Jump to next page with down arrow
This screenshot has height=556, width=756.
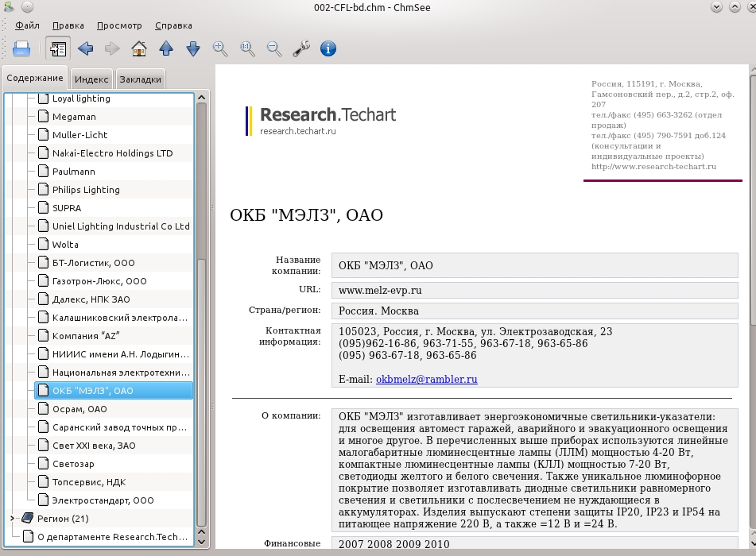coord(193,48)
